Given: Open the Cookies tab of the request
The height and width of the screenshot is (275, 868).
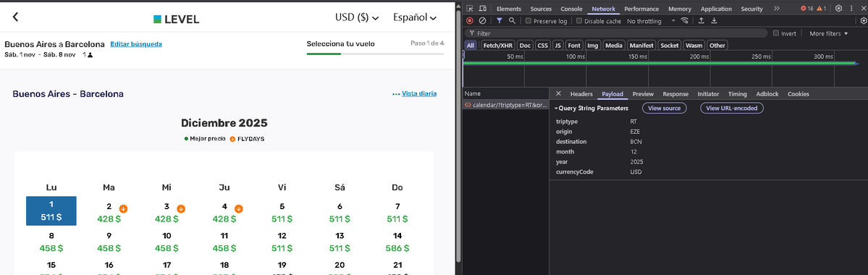Looking at the screenshot, I should click(799, 94).
